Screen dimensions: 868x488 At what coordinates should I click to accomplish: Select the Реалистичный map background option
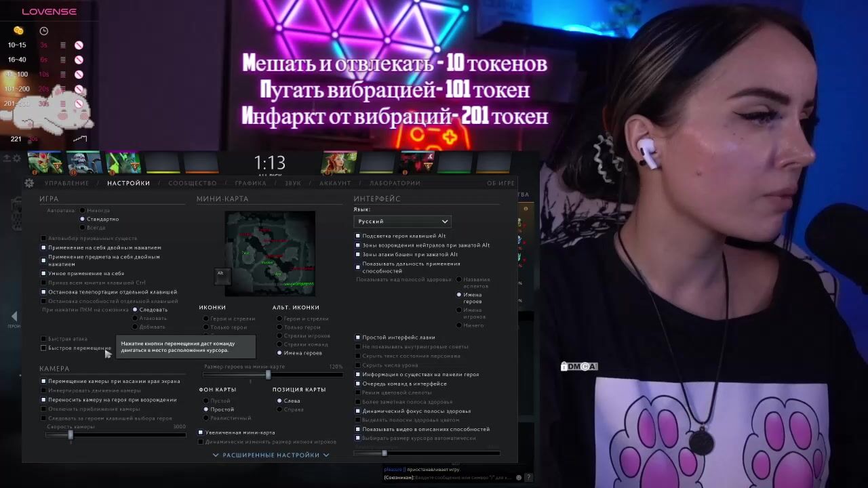(x=206, y=418)
